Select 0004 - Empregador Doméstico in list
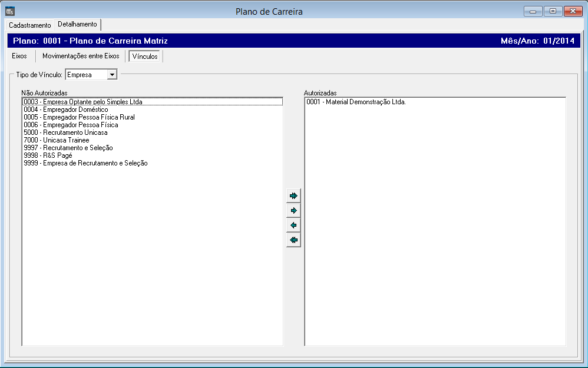 pyautogui.click(x=66, y=110)
